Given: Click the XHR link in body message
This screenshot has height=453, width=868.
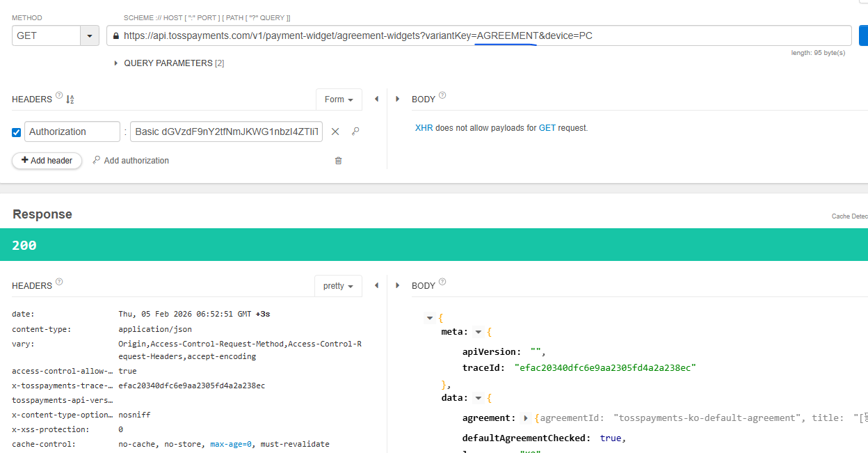Looking at the screenshot, I should pos(424,128).
